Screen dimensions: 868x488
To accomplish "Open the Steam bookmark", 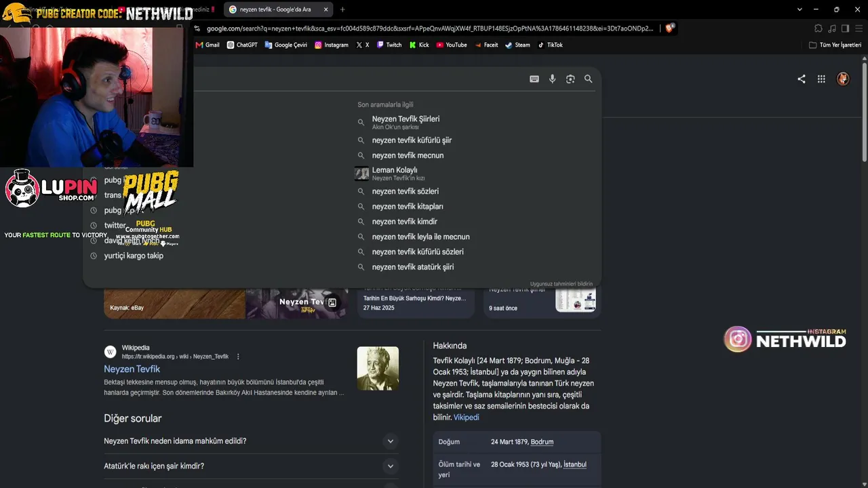I will pyautogui.click(x=518, y=45).
